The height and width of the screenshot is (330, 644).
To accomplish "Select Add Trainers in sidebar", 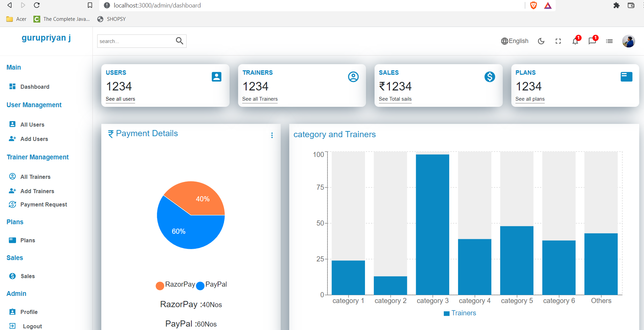I will click(x=37, y=191).
